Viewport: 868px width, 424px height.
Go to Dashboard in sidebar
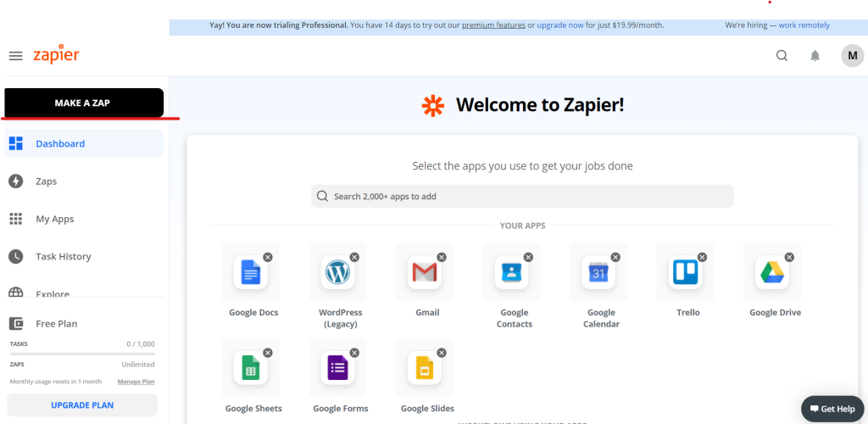pos(84,143)
